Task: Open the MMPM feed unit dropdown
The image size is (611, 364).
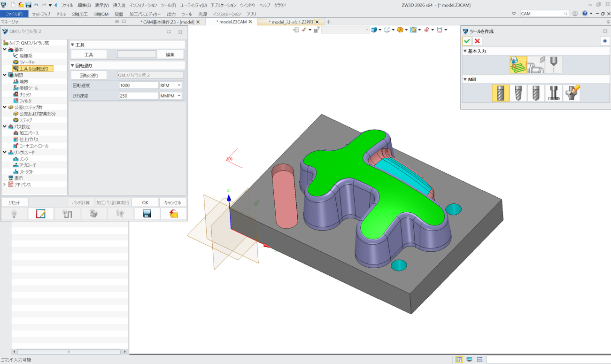Action: click(179, 96)
